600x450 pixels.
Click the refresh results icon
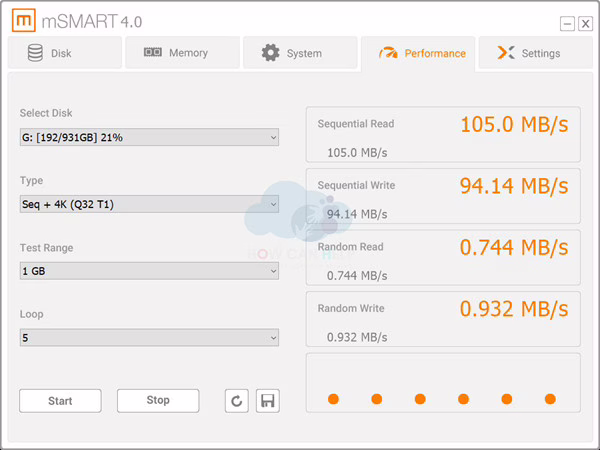[237, 401]
